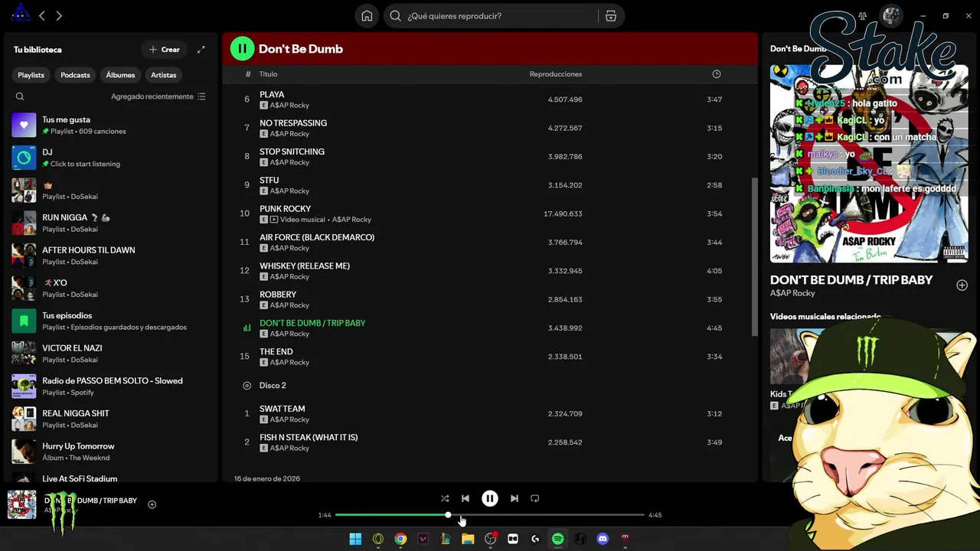Click the Home icon in top bar
The image size is (980, 551).
367,16
